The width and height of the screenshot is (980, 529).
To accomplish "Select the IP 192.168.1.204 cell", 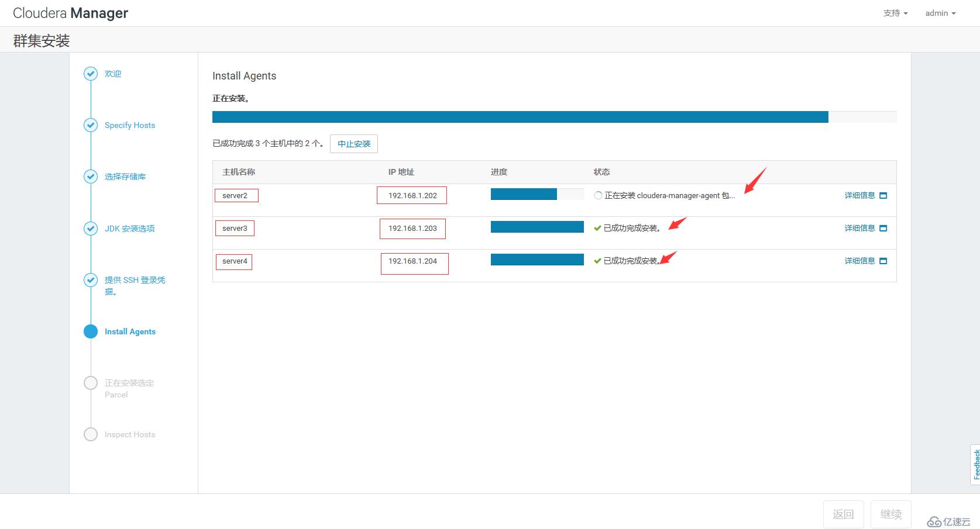I will coord(412,261).
